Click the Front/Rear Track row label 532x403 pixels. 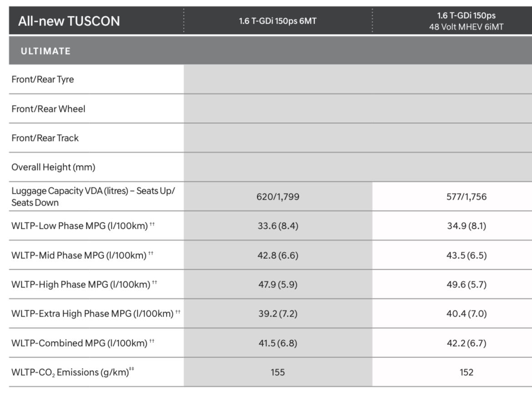click(x=45, y=138)
